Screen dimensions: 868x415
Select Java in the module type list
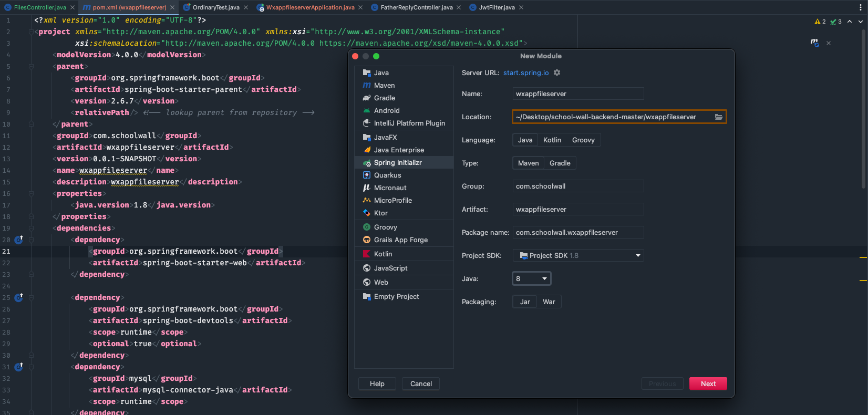coord(404,72)
